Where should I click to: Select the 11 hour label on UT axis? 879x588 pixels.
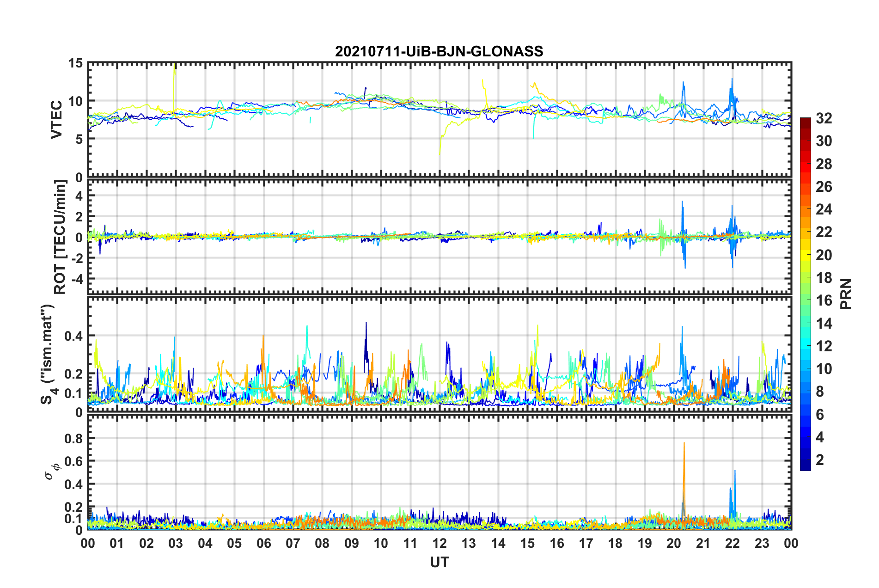point(410,543)
